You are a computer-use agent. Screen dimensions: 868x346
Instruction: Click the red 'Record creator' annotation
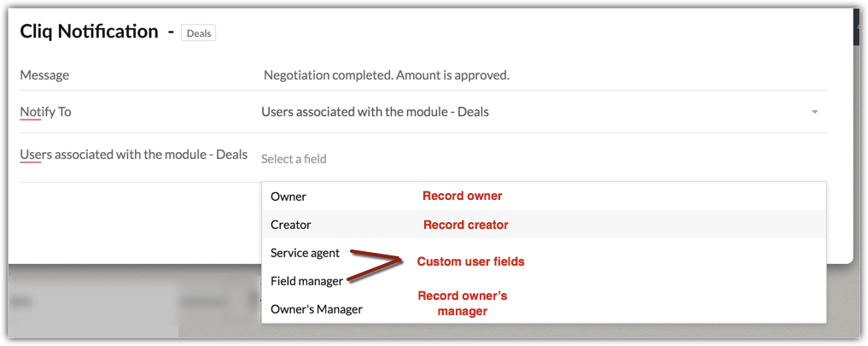[465, 226]
